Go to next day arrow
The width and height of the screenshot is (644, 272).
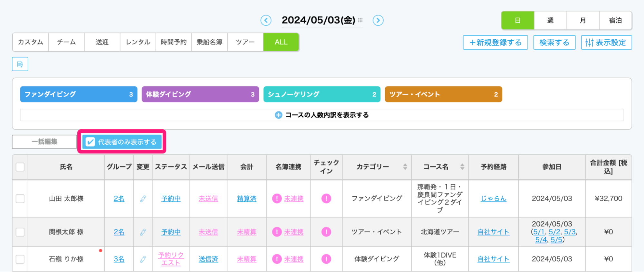click(378, 20)
